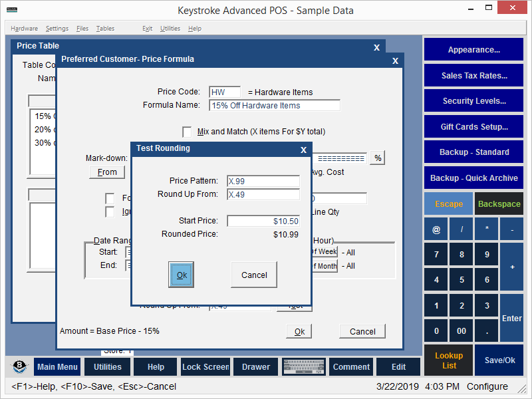Open the Help menu in menu bar
The width and height of the screenshot is (532, 399).
click(195, 29)
